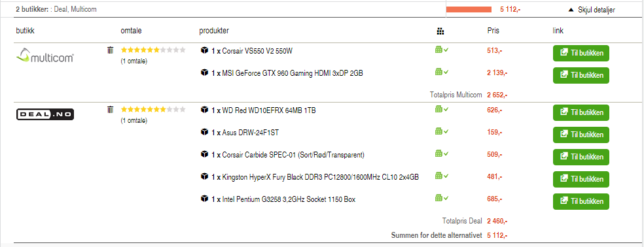Click the stock grid icon in column header
644x247 pixels.
[x=440, y=31]
